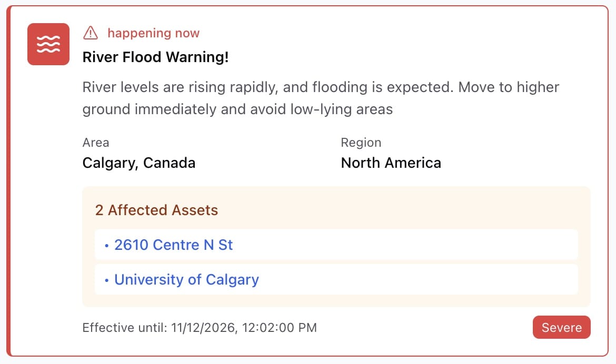Click the warning triangle icon
The width and height of the screenshot is (616, 364).
pos(91,33)
